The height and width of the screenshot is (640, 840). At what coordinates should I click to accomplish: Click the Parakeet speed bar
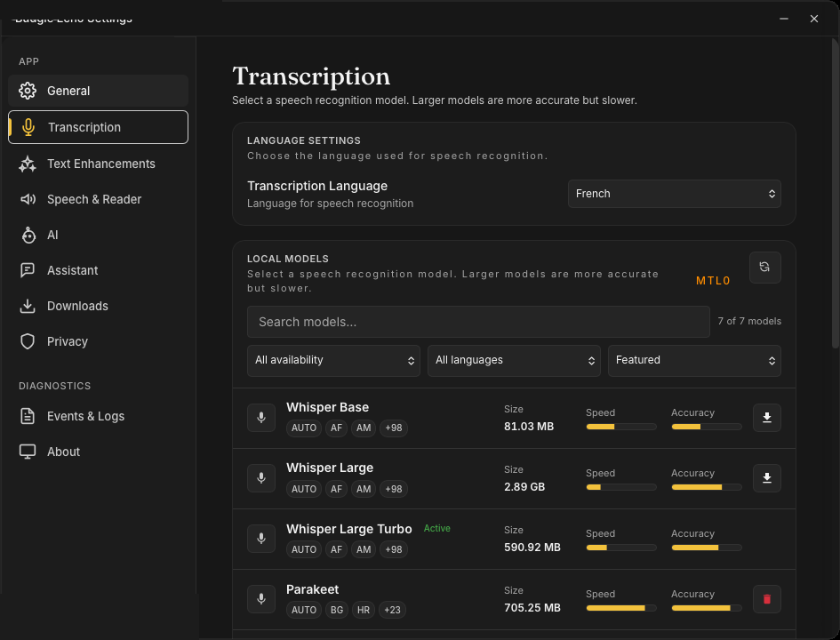pyautogui.click(x=621, y=608)
